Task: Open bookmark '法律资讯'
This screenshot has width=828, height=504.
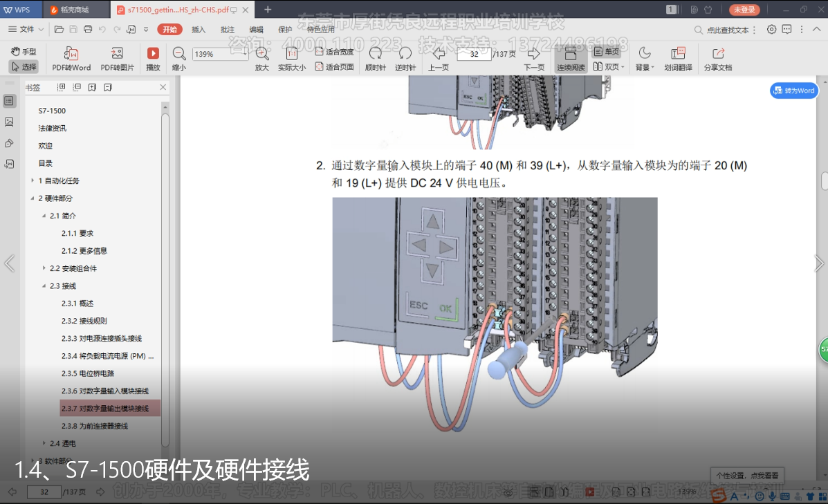Action: (x=53, y=128)
